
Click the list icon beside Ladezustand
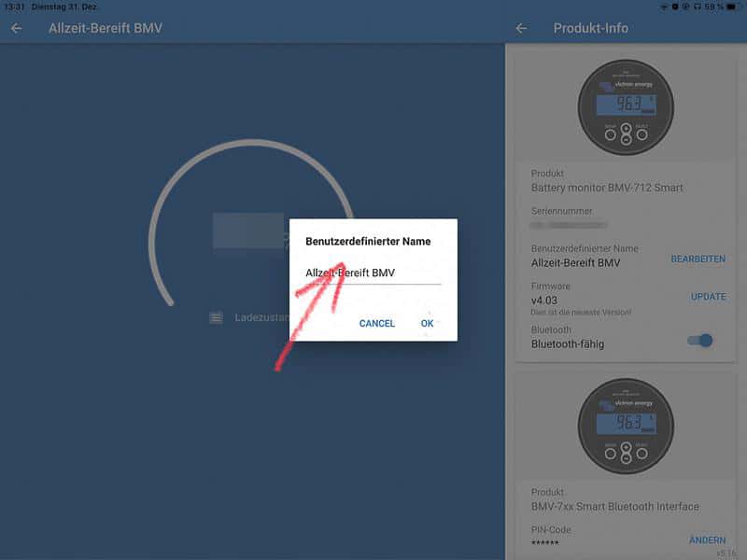[x=216, y=317]
